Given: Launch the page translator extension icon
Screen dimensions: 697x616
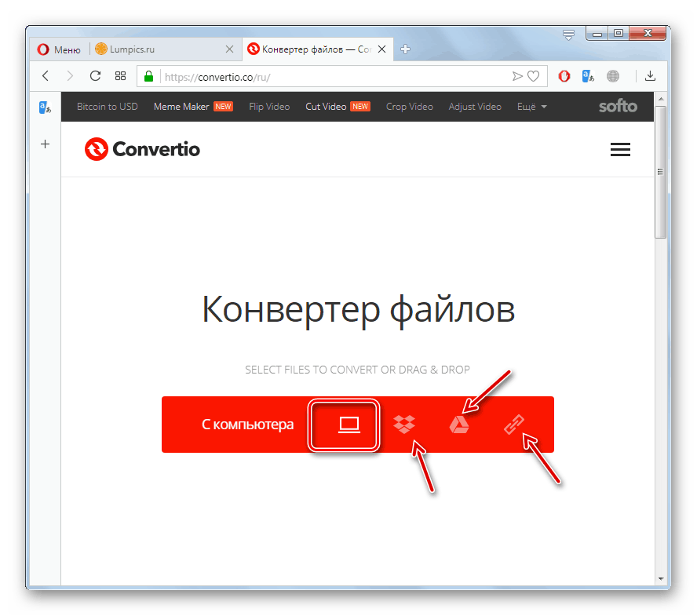Looking at the screenshot, I should [x=587, y=76].
